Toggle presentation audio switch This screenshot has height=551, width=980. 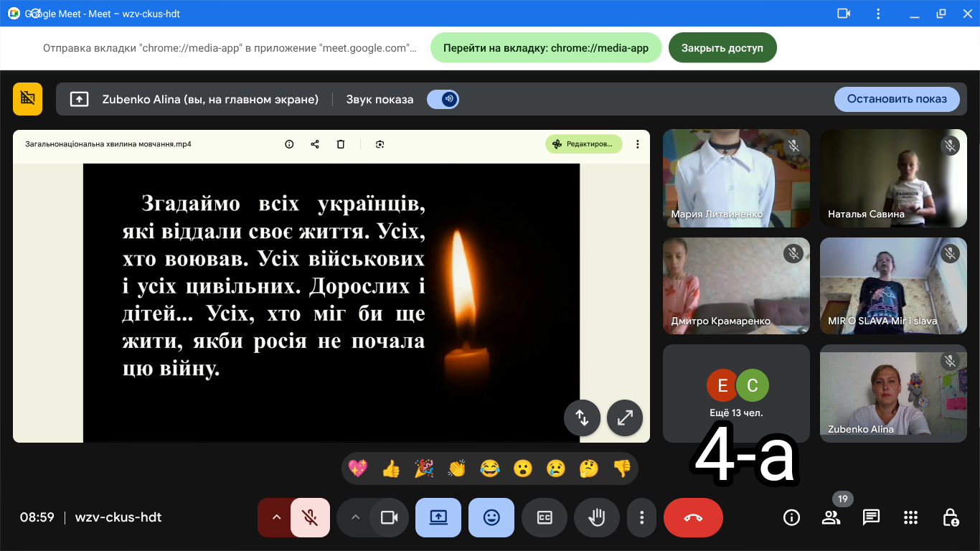click(x=443, y=100)
